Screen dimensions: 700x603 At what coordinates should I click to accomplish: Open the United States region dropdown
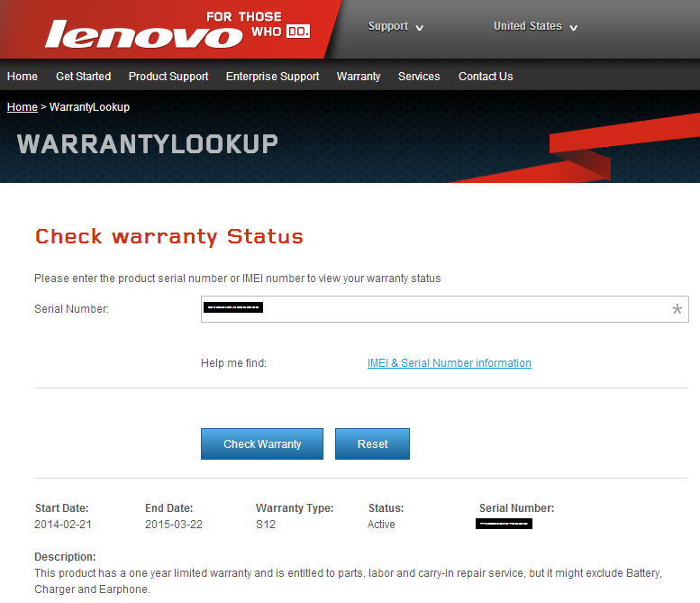point(535,26)
